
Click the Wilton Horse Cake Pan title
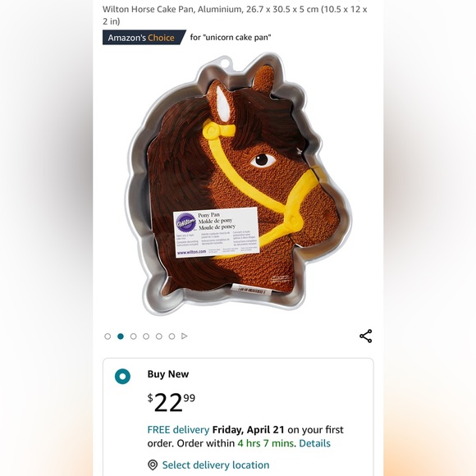(x=235, y=15)
